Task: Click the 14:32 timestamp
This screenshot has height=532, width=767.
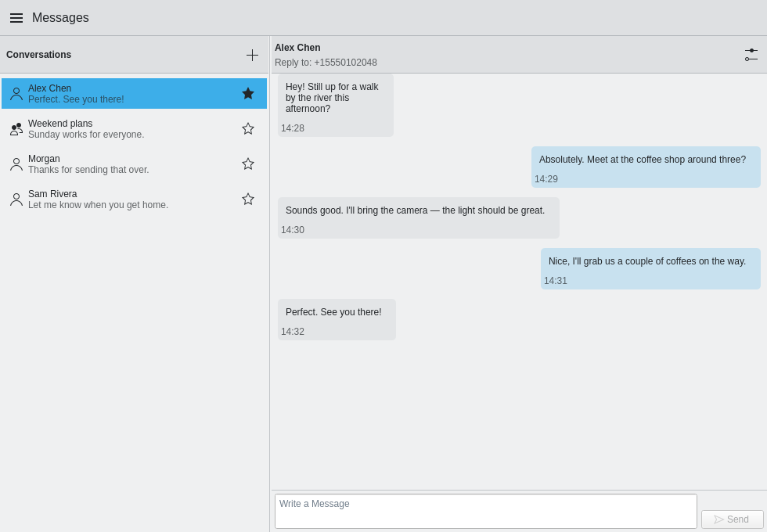Action: [x=293, y=332]
